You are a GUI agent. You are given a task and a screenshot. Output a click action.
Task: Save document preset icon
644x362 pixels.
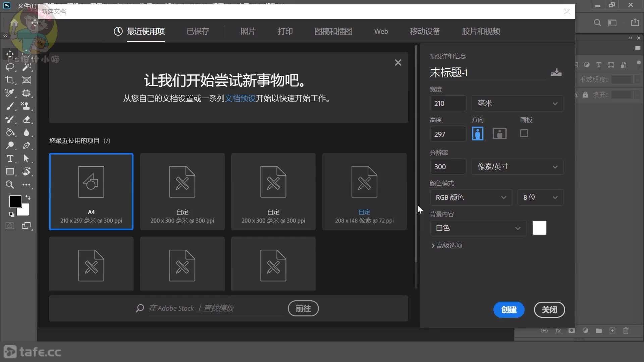pos(556,72)
